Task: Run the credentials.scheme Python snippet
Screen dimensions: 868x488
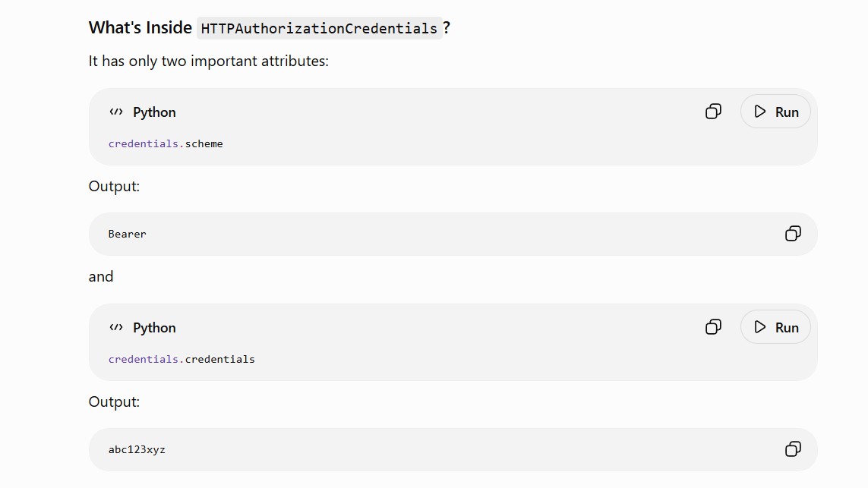Action: 775,112
